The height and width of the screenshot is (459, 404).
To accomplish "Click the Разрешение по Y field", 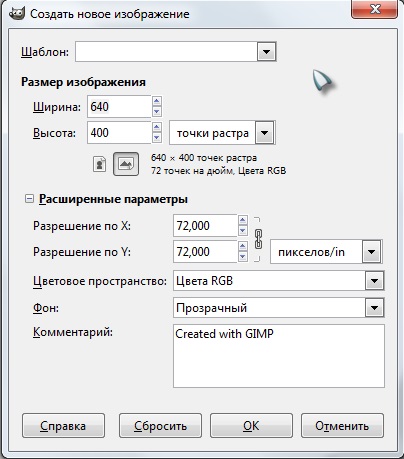I will (x=205, y=252).
